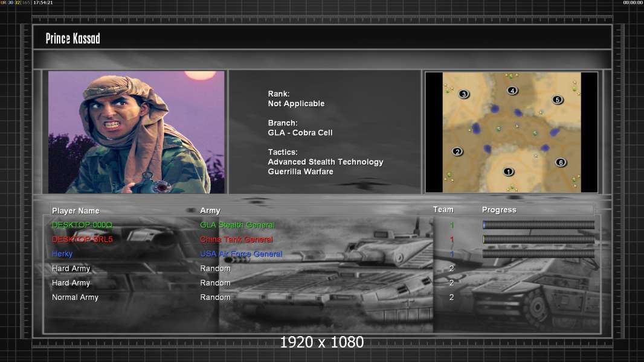Image resolution: width=644 pixels, height=362 pixels.
Task: Click the Random army of Normal Army
Action: click(215, 297)
